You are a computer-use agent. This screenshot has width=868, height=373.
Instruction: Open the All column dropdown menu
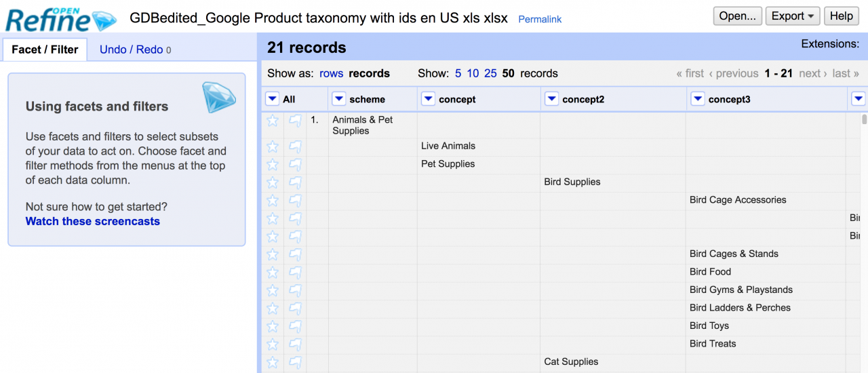coord(272,99)
